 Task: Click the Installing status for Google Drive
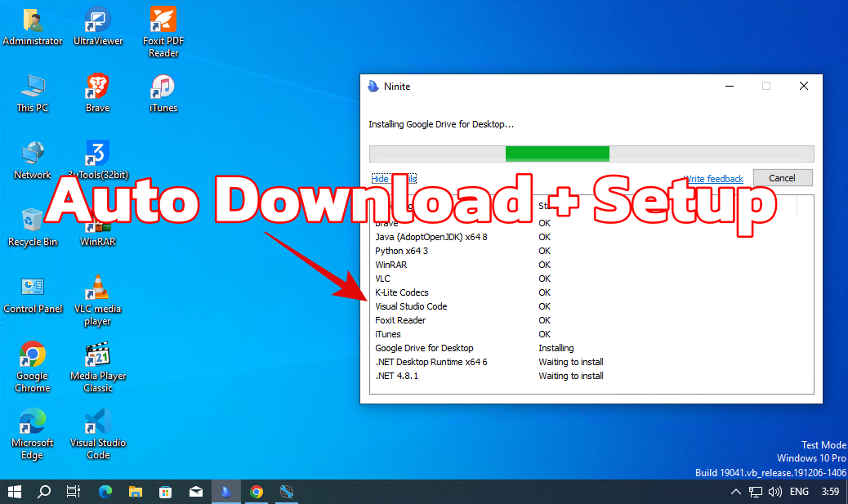click(556, 348)
